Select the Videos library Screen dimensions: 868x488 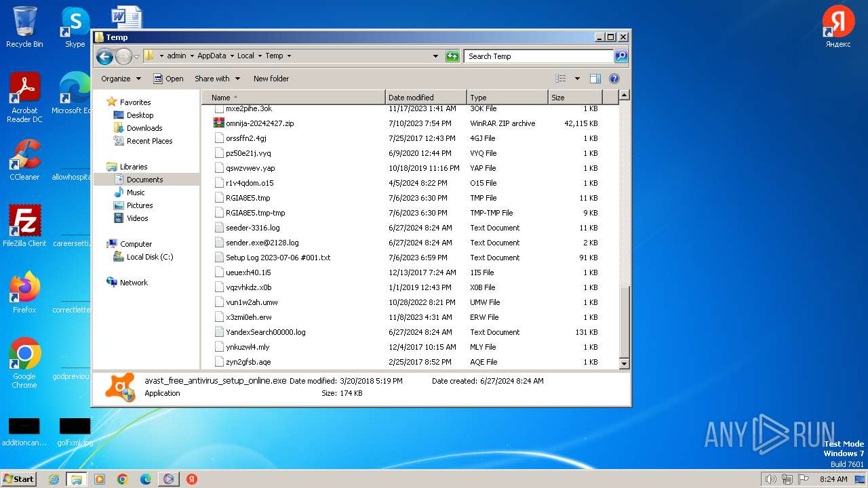pyautogui.click(x=137, y=218)
